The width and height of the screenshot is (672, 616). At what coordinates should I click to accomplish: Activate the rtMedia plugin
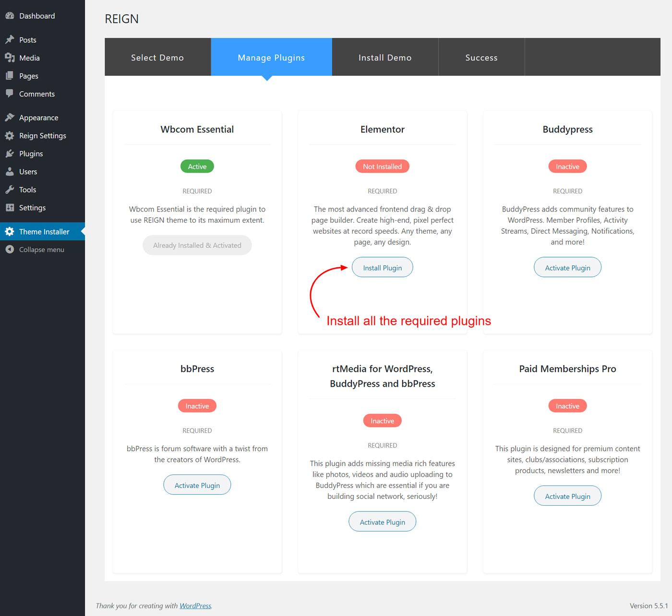(383, 522)
